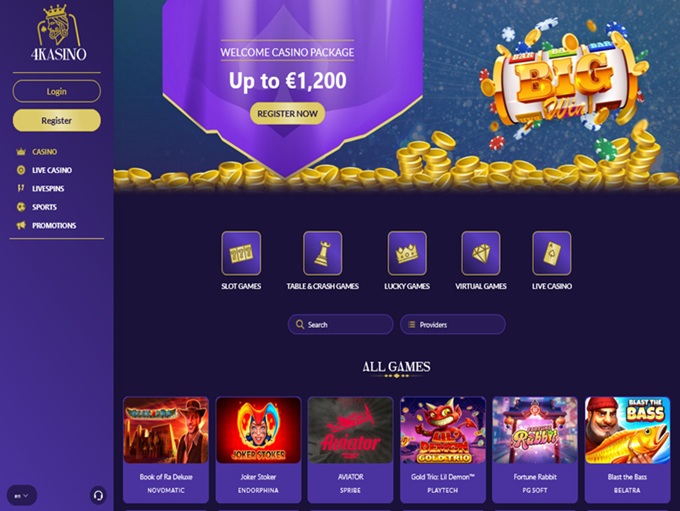
Task: Click the gold Register button
Action: (x=57, y=120)
